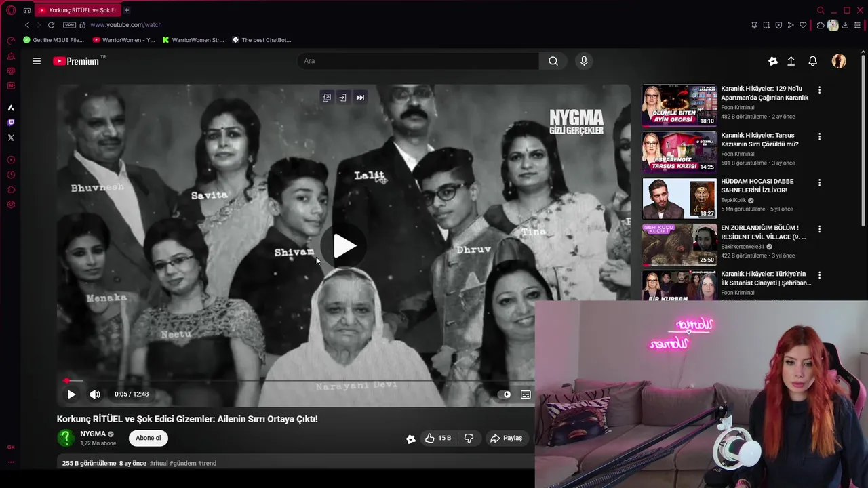Go back to previous page
Image resolution: width=868 pixels, height=488 pixels.
tap(27, 25)
